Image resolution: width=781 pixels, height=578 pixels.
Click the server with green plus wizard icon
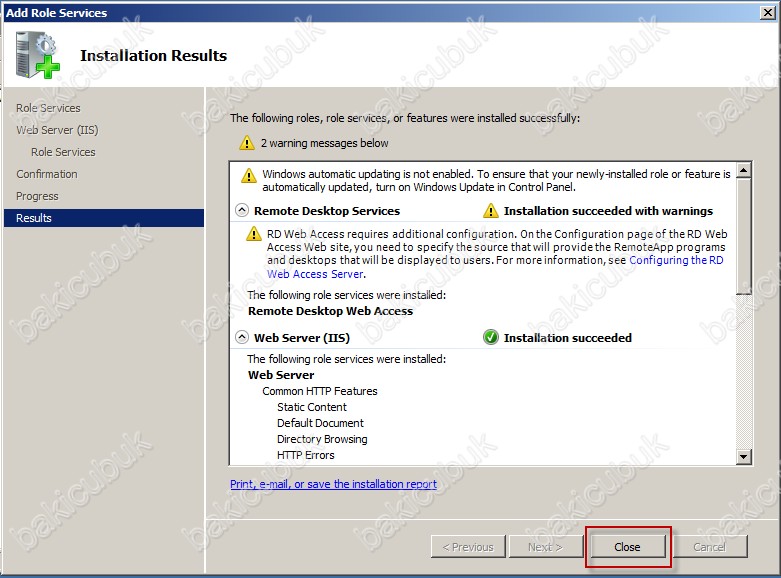[x=37, y=55]
